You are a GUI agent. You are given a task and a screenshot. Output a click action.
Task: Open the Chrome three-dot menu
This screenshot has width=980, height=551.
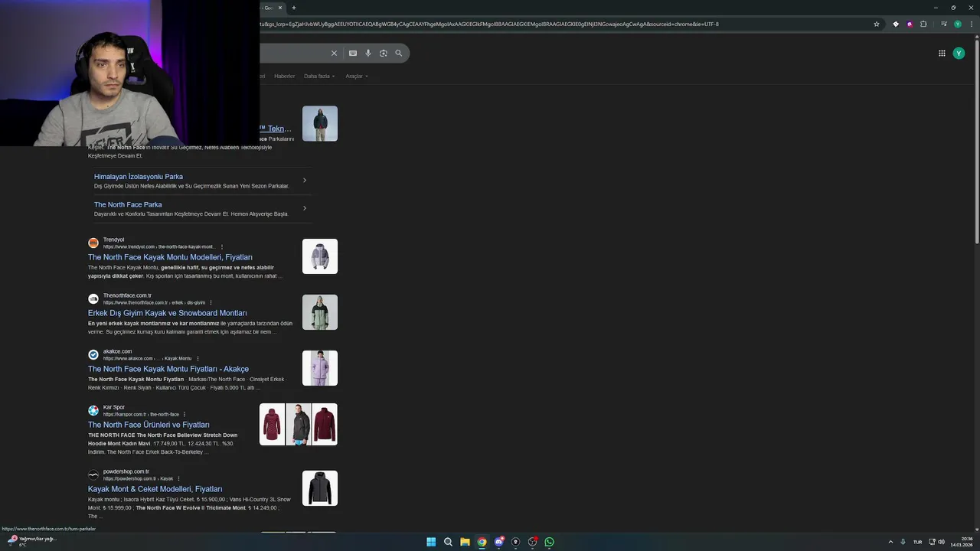coord(971,24)
